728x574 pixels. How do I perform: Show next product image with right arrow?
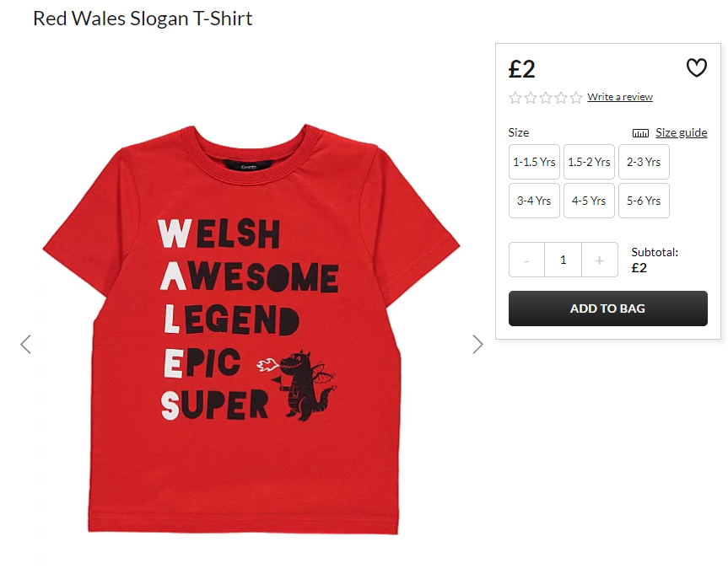click(x=477, y=344)
